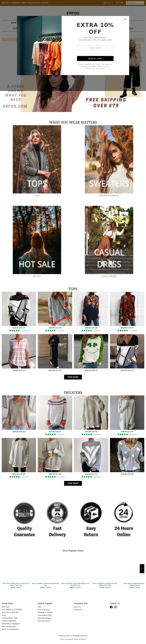Click the next arrow in Most Popular Items
The width and height of the screenshot is (146, 644).
(142, 569)
